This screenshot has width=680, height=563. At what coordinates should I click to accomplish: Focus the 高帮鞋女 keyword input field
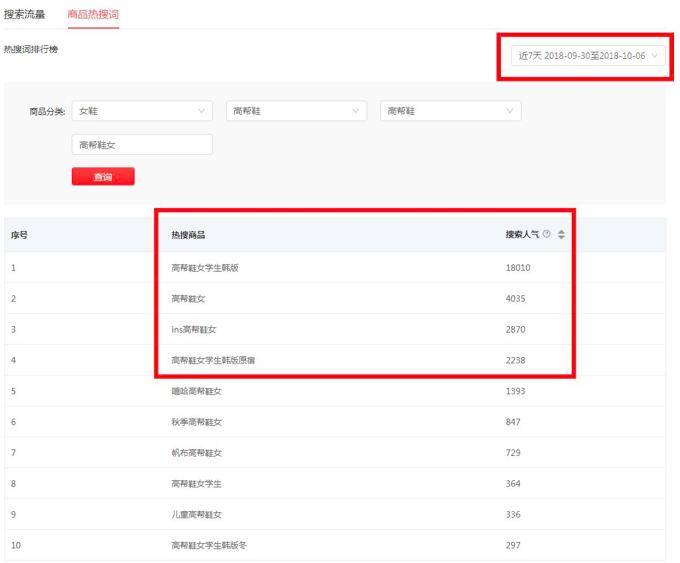coord(142,145)
